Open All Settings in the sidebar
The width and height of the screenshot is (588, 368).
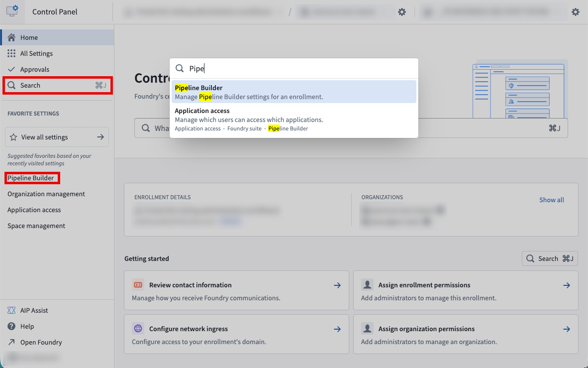click(x=57, y=53)
